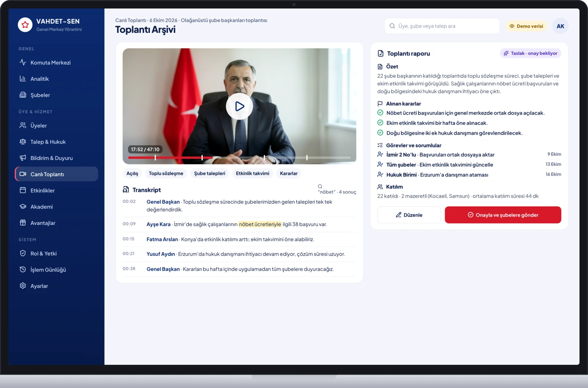
Task: Open the AK user avatar
Action: (x=560, y=26)
